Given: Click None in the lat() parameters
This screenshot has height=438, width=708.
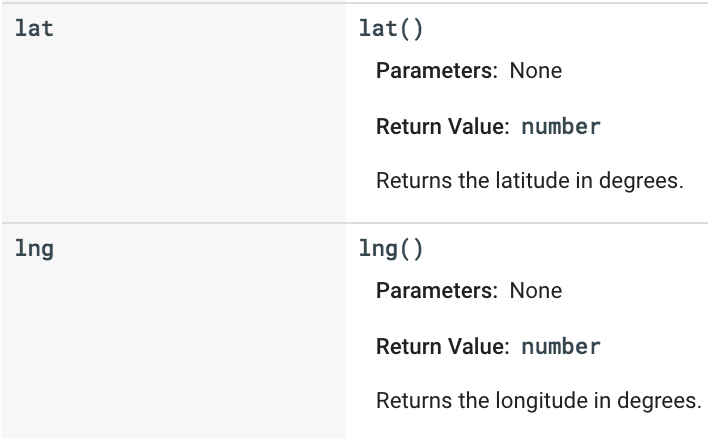Looking at the screenshot, I should click(x=536, y=71).
